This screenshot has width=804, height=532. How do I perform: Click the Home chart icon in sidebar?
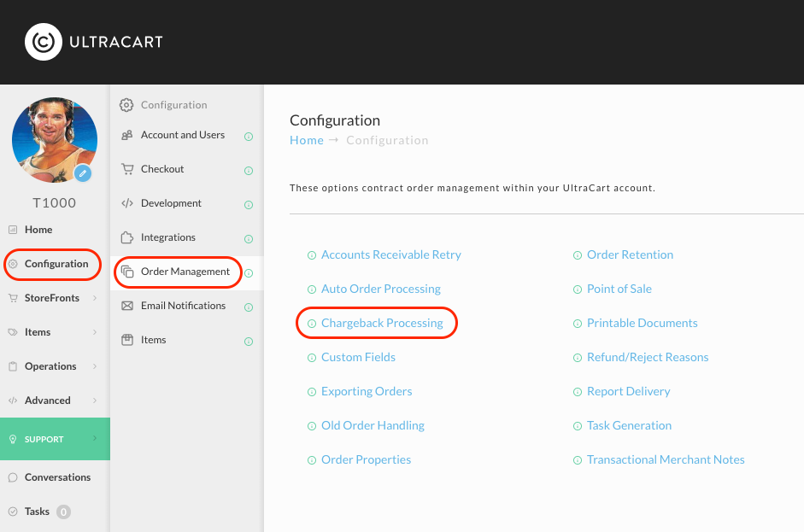(13, 230)
